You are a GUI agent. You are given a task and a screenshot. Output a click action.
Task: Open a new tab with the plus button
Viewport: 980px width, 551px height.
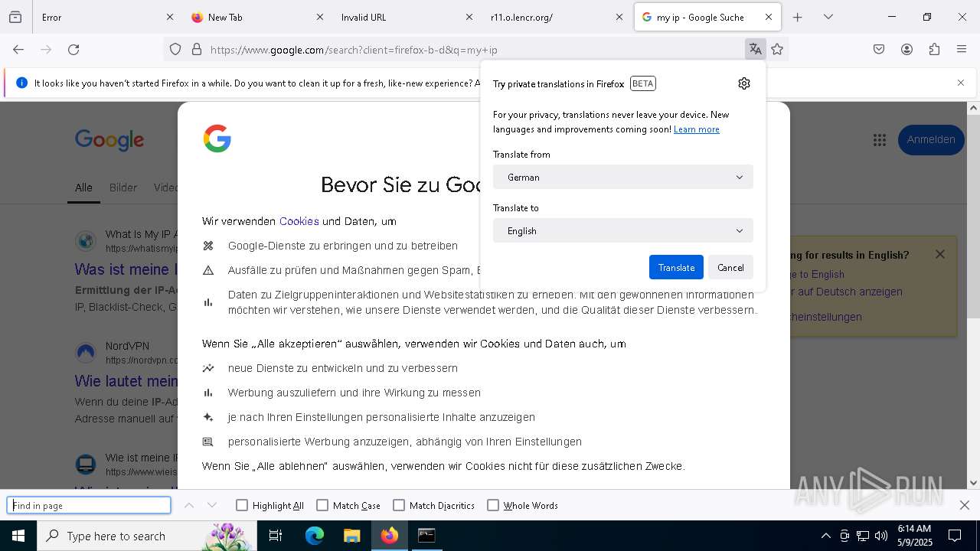(x=798, y=17)
